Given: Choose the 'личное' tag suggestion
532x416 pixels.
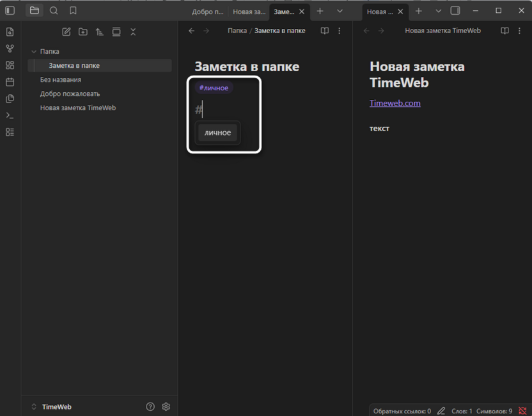Looking at the screenshot, I should 218,132.
